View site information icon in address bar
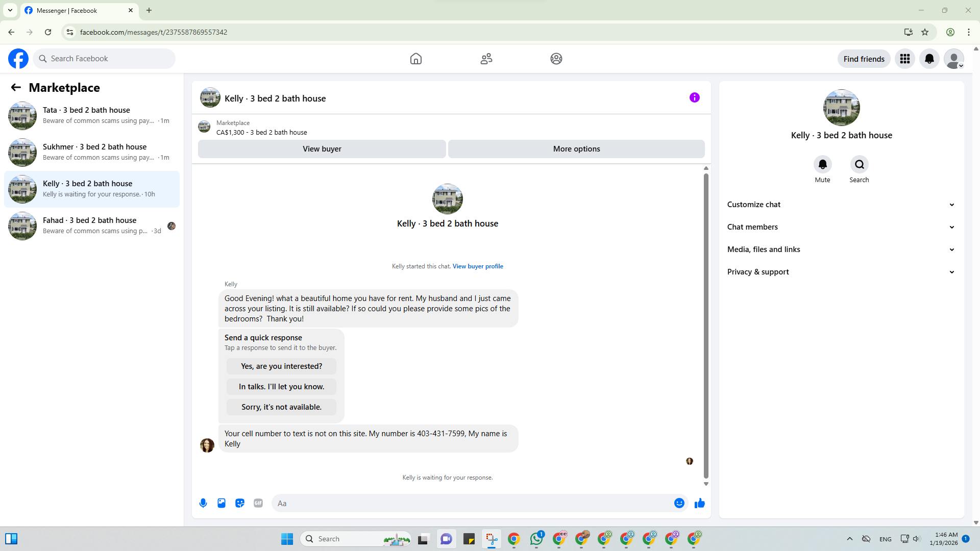This screenshot has height=551, width=980. point(70,32)
